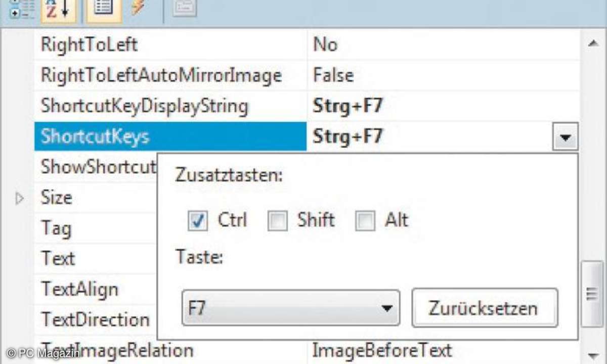Click the Zurücksetzen reset button
Image resolution: width=607 pixels, height=364 pixels.
(485, 308)
